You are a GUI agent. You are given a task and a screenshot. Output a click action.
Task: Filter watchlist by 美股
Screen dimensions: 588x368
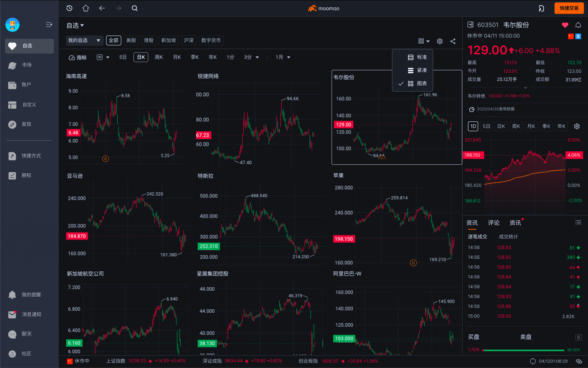[131, 41]
